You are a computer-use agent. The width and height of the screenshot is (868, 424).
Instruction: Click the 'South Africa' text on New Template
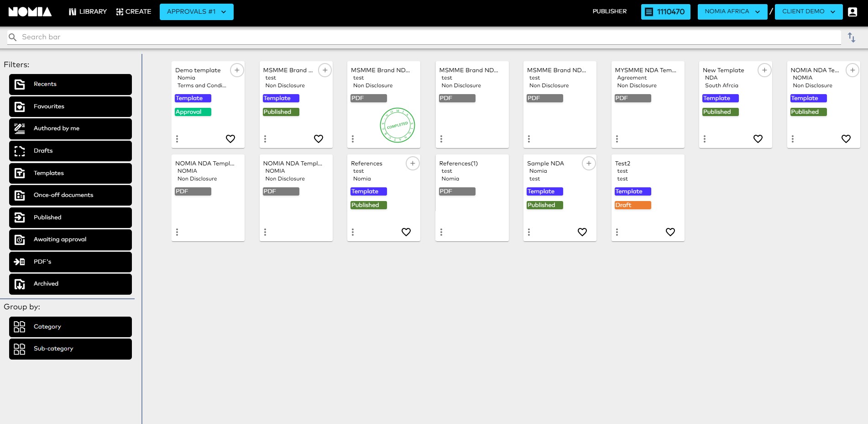coord(722,85)
